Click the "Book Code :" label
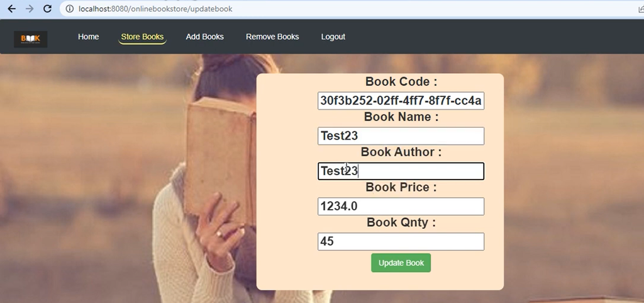 tap(401, 81)
